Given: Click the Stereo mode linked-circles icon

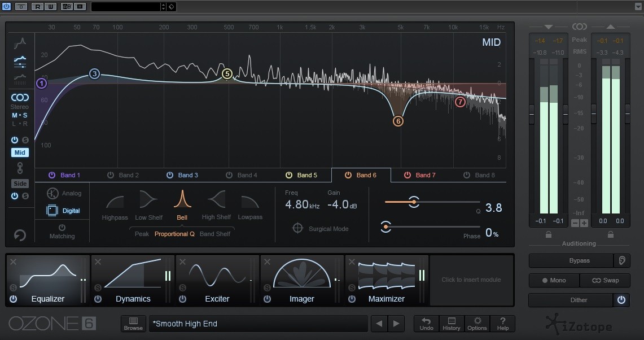Looking at the screenshot, I should [20, 98].
